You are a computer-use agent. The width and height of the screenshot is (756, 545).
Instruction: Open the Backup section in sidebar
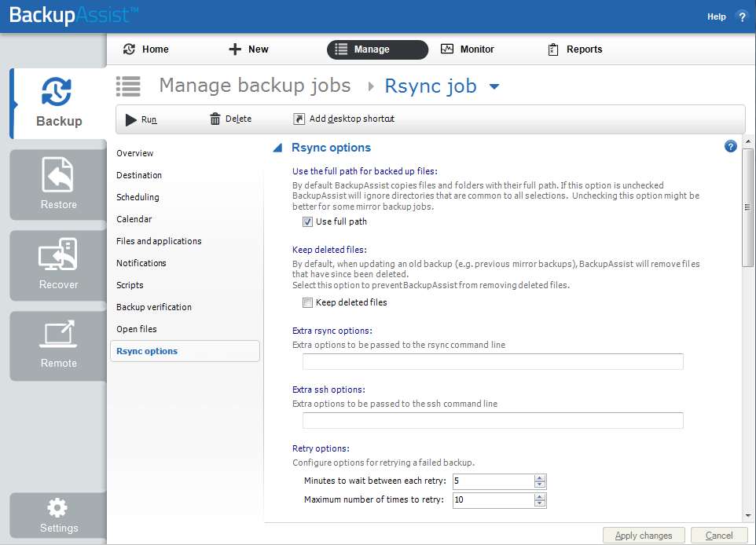58,103
